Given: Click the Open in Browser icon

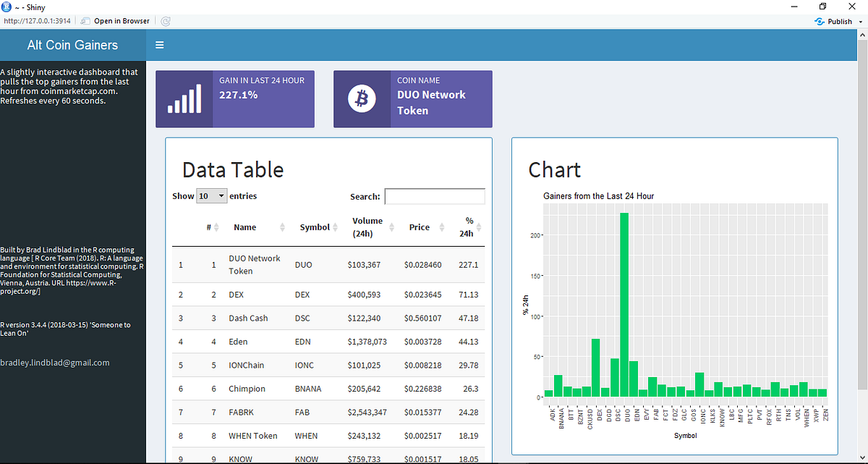Looking at the screenshot, I should 85,21.
